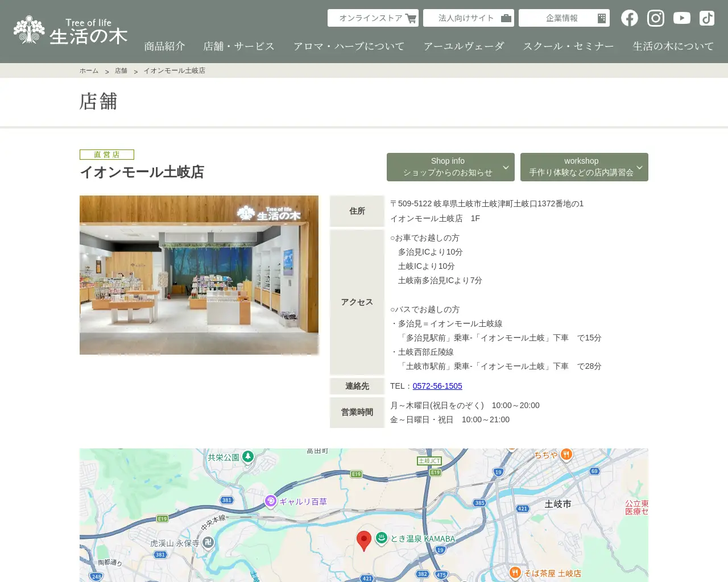Expand the Shop info ショップからのお知らせ panel
Viewport: 728px width, 582px height.
click(450, 167)
